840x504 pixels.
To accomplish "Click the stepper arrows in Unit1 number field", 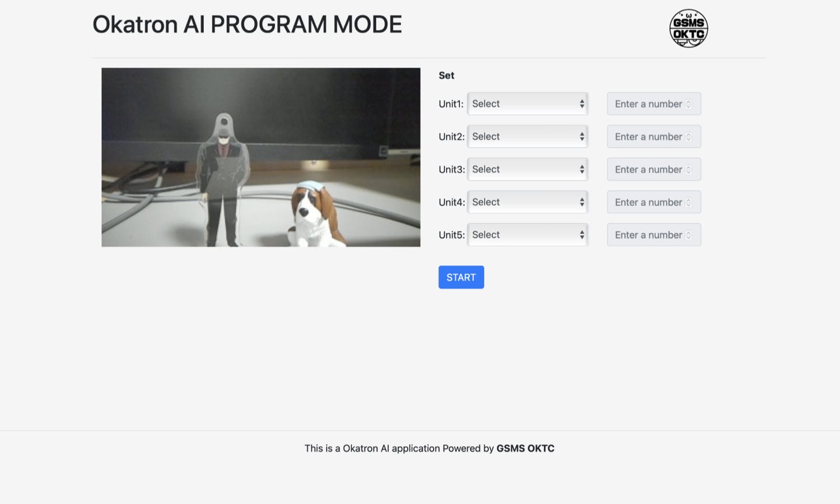I will click(x=689, y=104).
